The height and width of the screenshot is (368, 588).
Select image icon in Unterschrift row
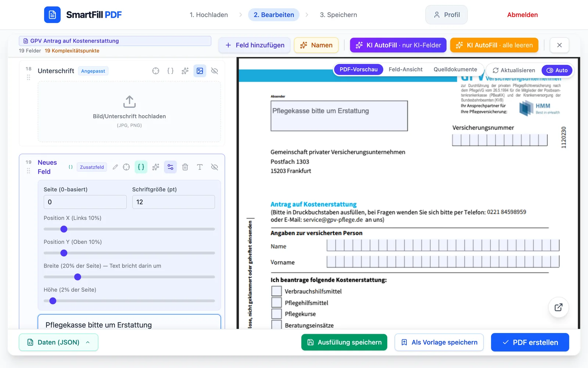coord(200,71)
